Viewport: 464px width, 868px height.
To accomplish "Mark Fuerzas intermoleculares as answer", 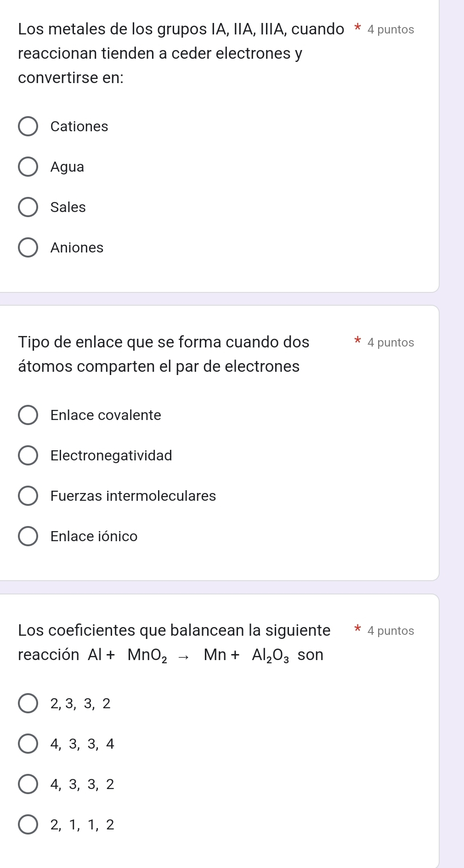I will [x=28, y=496].
